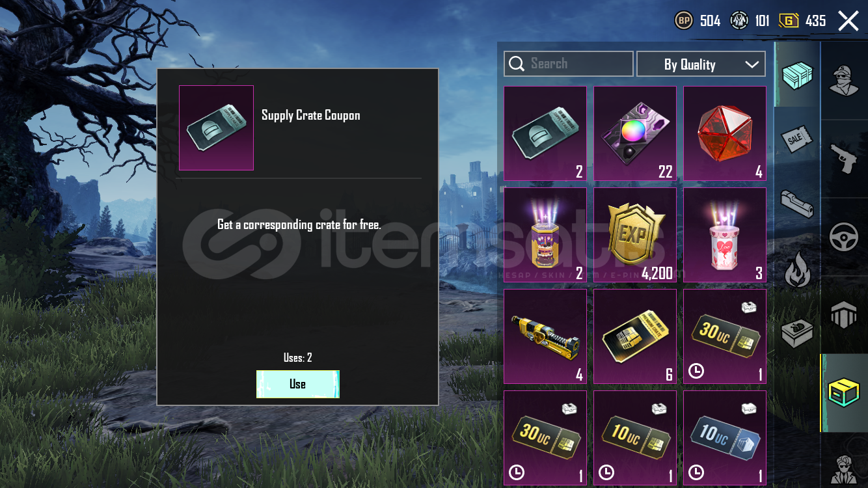Select the color palette card item
868x488 pixels.
pyautogui.click(x=635, y=133)
